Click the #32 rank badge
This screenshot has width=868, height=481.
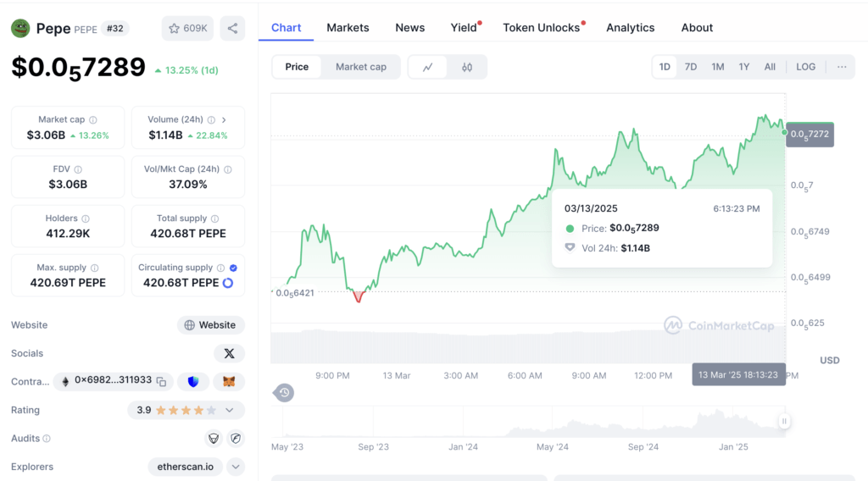[115, 29]
